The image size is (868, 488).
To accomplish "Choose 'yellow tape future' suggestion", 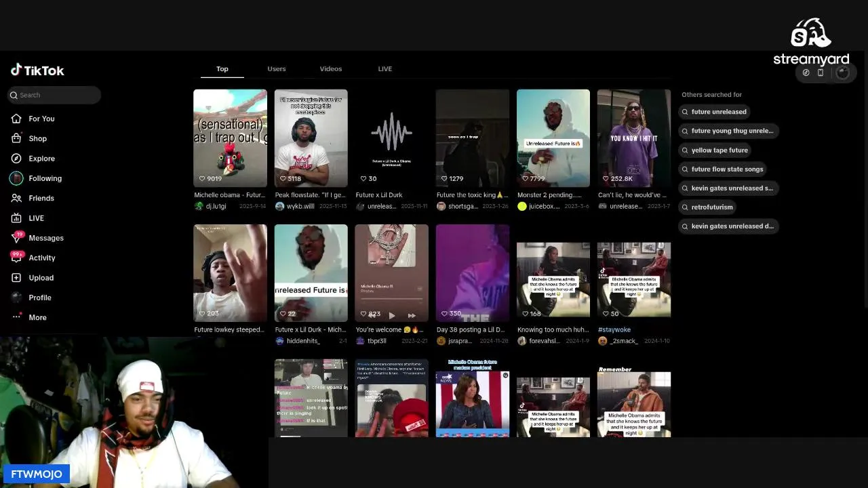I will point(715,150).
